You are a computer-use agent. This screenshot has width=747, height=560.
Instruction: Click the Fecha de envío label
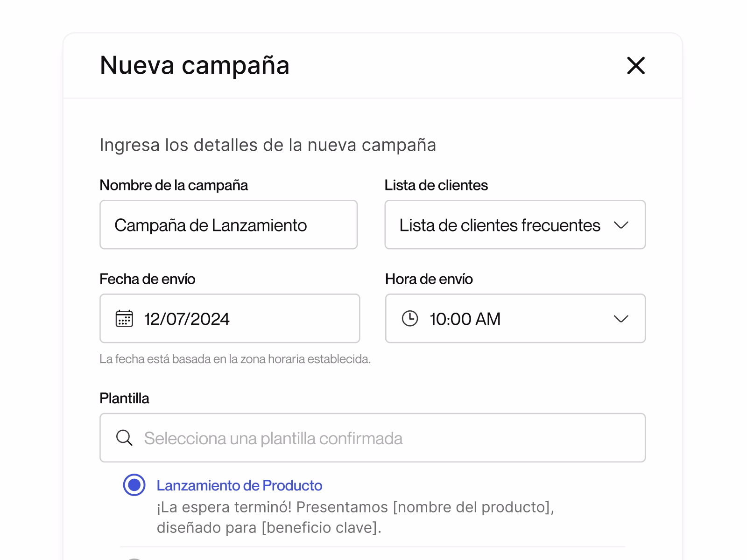pyautogui.click(x=148, y=279)
